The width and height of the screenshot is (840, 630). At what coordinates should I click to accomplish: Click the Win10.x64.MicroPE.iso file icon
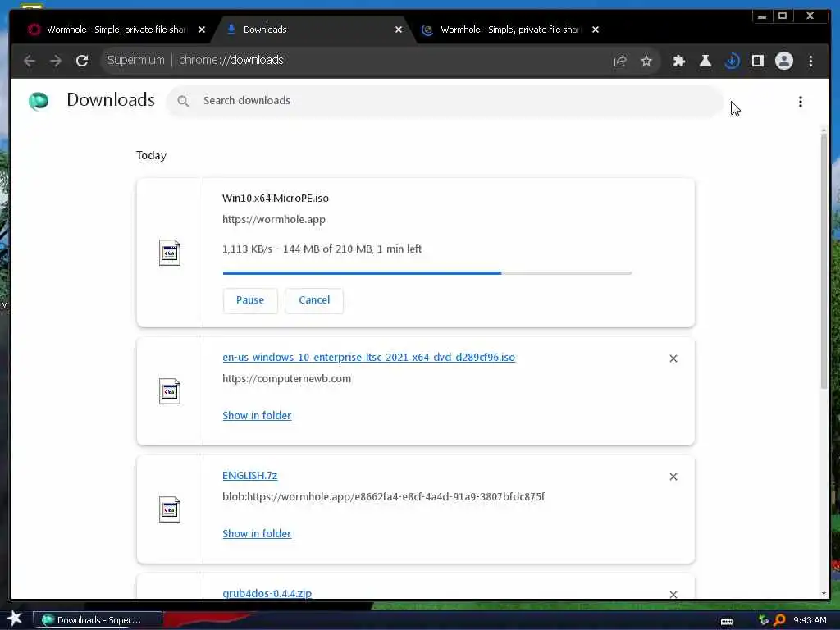pos(170,253)
